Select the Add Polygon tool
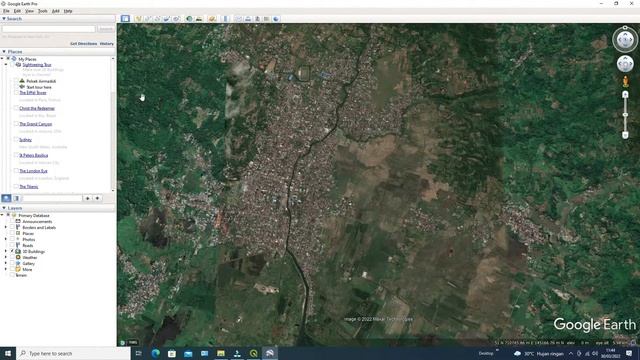The height and width of the screenshot is (360, 640). tap(147, 19)
